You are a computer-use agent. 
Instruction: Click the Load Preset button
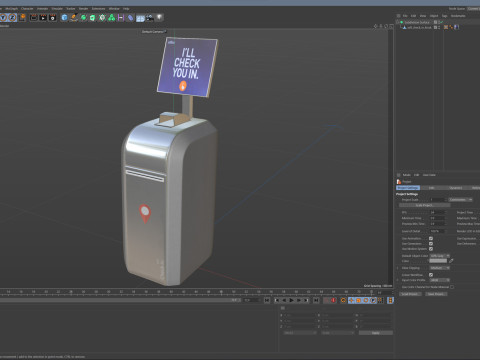pos(410,294)
